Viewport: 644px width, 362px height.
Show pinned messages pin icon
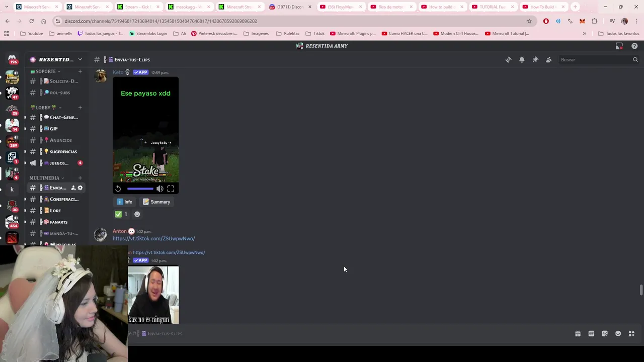point(535,60)
